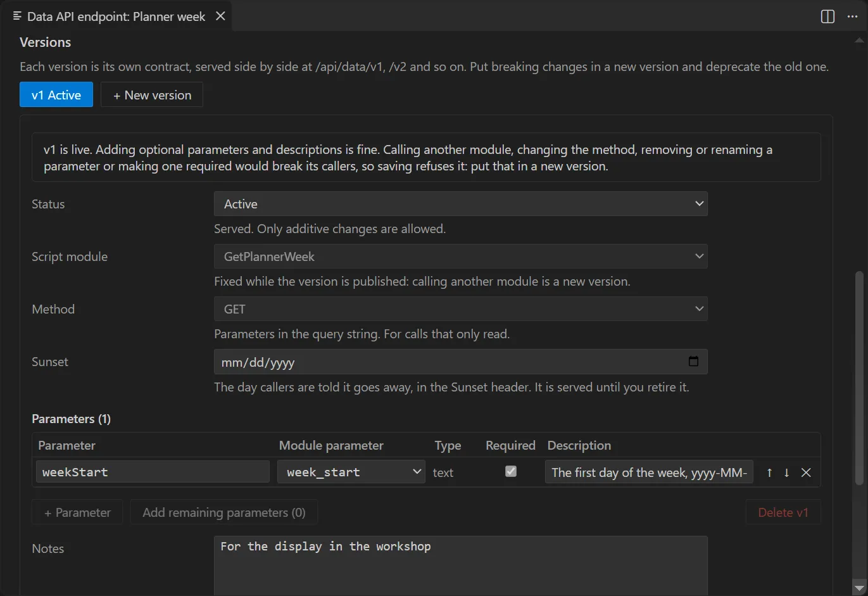
Task: Click the Parameters (1) heading
Action: [x=71, y=419]
